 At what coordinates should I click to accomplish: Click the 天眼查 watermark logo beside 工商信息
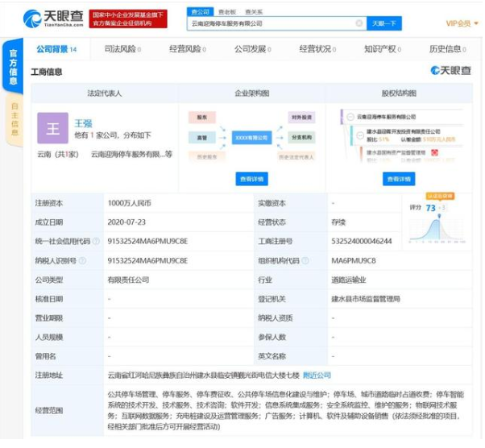(450, 71)
